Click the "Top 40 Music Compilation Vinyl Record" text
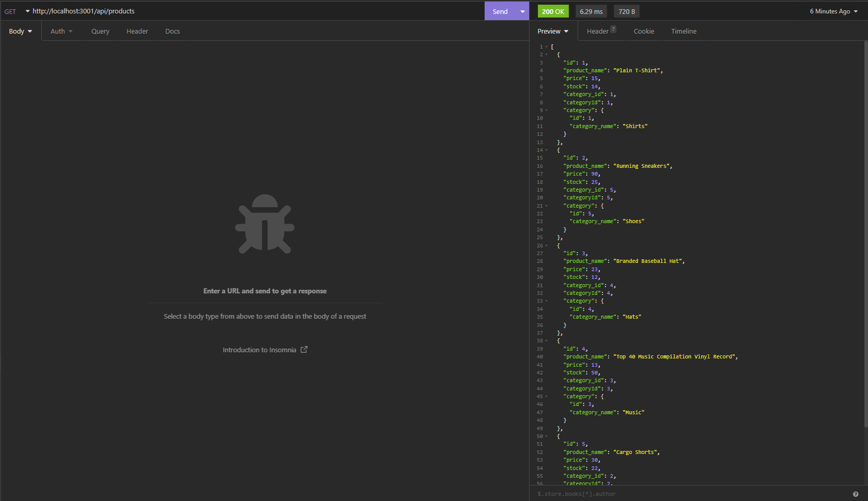 (674, 357)
